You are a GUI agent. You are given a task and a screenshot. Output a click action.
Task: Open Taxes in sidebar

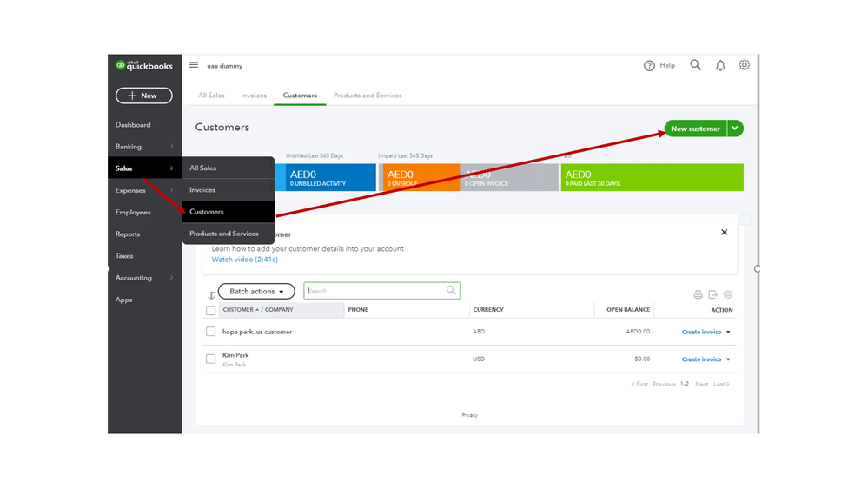pyautogui.click(x=124, y=255)
